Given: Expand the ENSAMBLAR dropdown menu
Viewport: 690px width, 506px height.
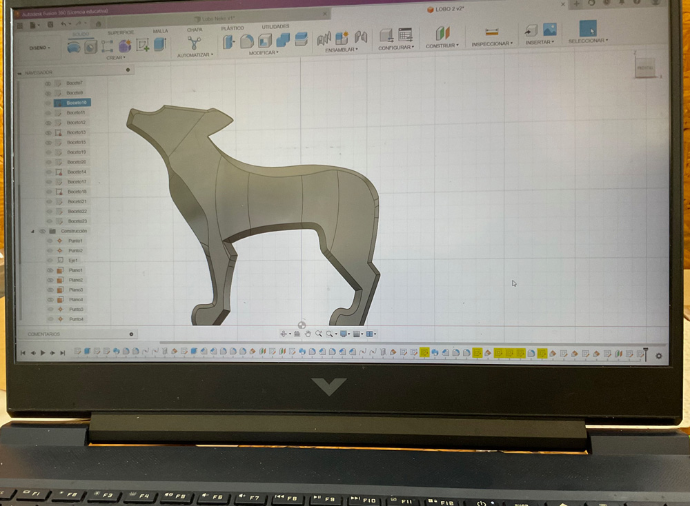Looking at the screenshot, I should click(341, 50).
